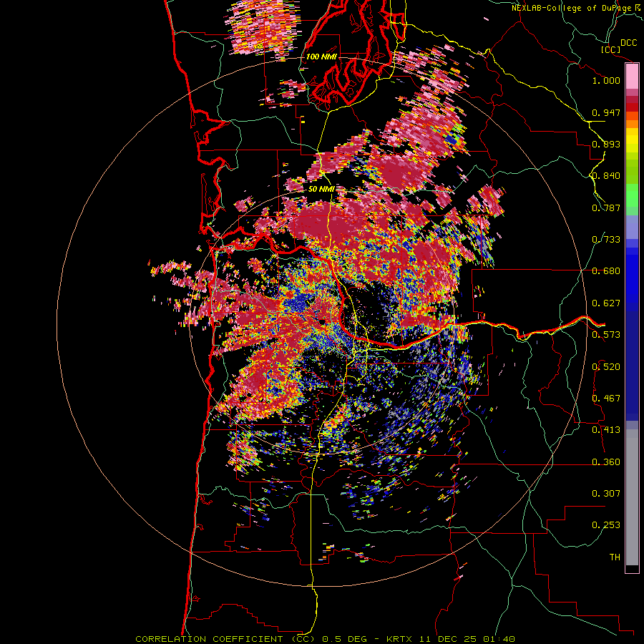
Task: Select the 0.733 color scale value
Action: tap(606, 240)
